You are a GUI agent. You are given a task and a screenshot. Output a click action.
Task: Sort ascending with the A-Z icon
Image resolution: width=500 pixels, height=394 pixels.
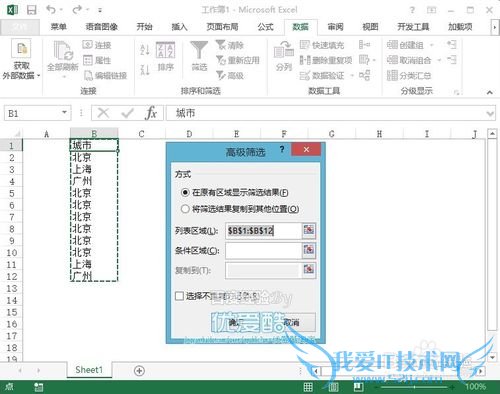(145, 50)
